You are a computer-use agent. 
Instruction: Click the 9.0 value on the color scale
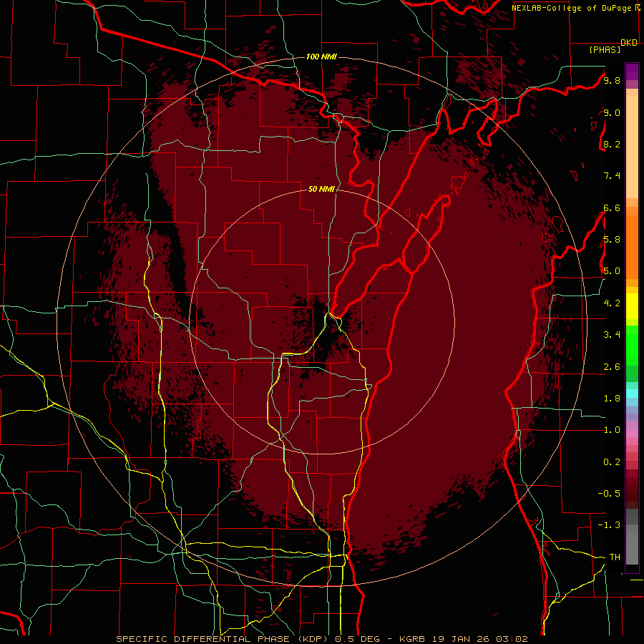pyautogui.click(x=612, y=112)
